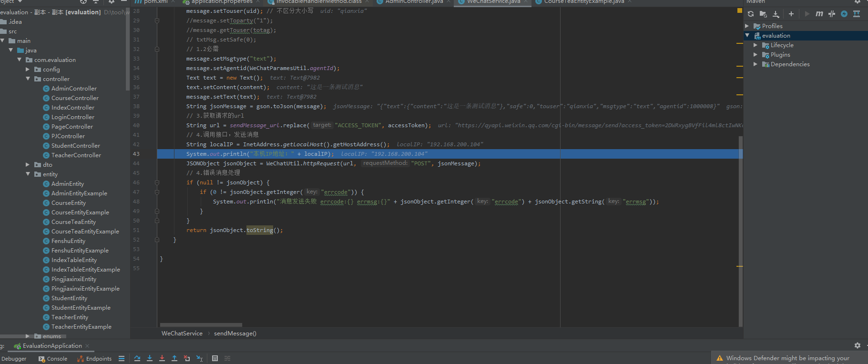868x364 pixels.
Task: Click yellow inspection status square indicator
Action: coord(740,10)
